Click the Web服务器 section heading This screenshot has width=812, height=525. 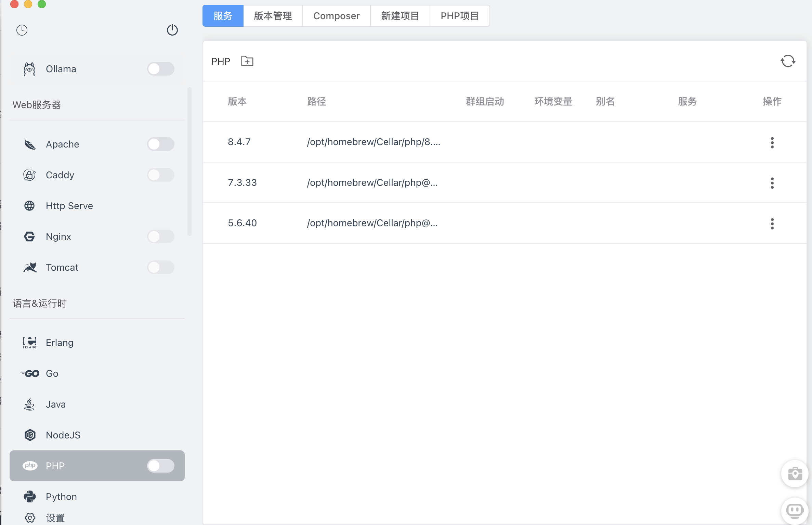(x=37, y=105)
